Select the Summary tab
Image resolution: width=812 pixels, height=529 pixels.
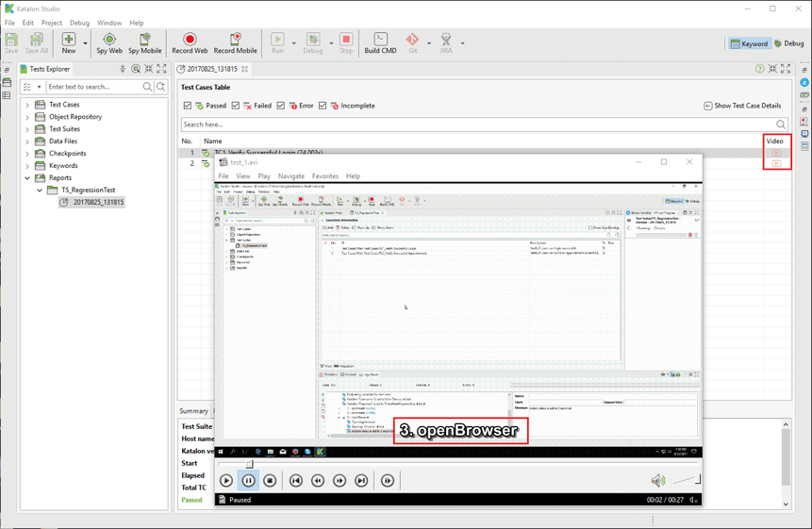tap(193, 411)
